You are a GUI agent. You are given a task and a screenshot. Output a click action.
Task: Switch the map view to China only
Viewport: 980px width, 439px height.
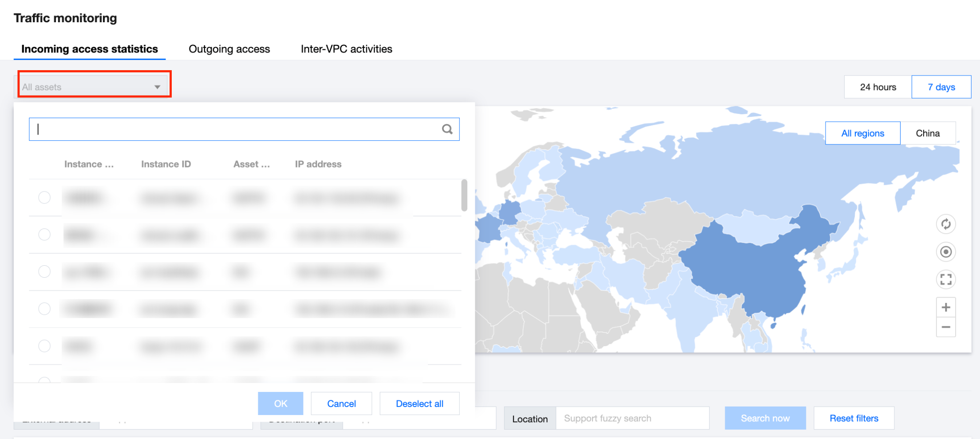click(x=928, y=133)
